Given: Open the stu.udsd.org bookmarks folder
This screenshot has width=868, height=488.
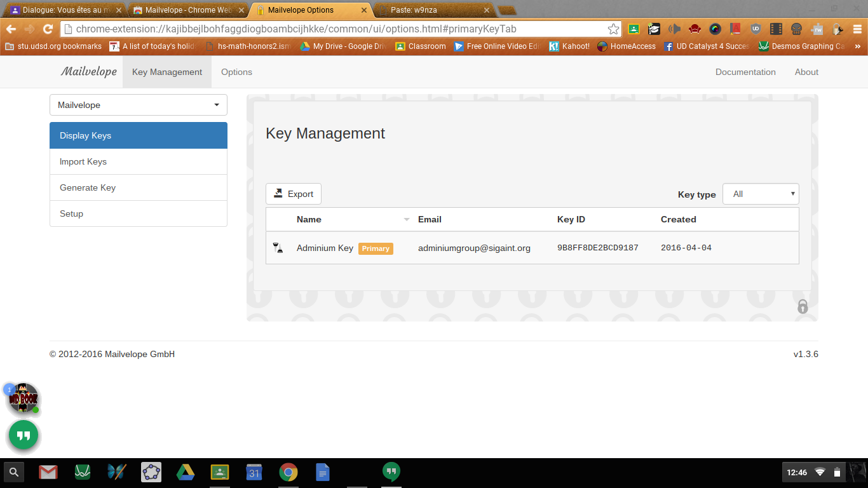Looking at the screenshot, I should 53,46.
